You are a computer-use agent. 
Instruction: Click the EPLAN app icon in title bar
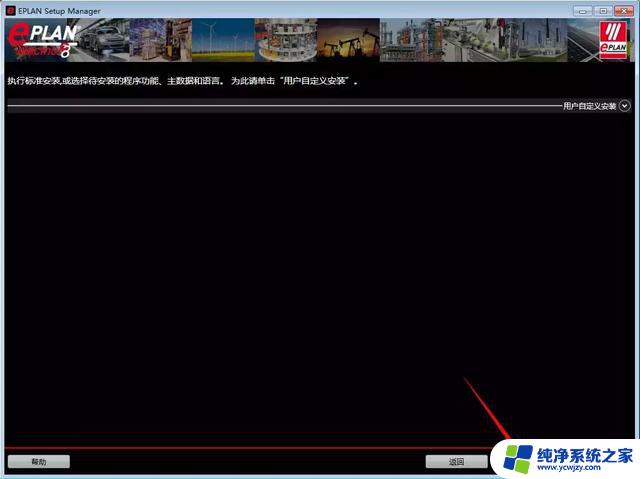pyautogui.click(x=10, y=9)
